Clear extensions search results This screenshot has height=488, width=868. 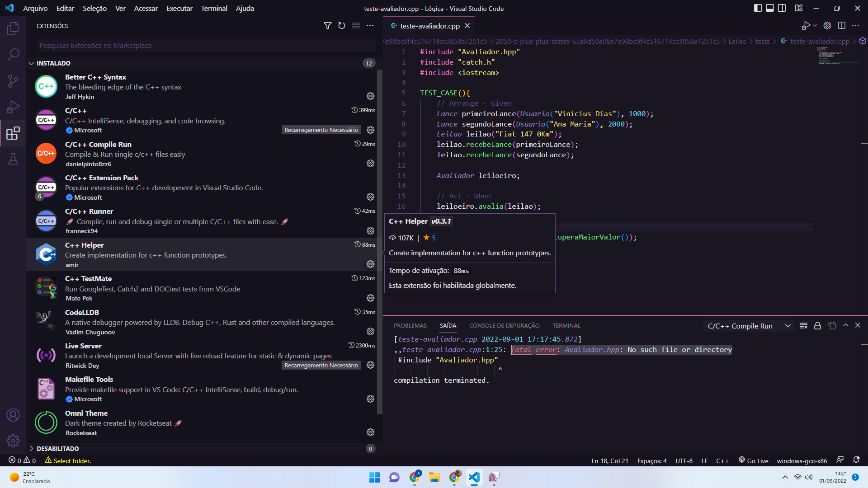click(x=356, y=26)
